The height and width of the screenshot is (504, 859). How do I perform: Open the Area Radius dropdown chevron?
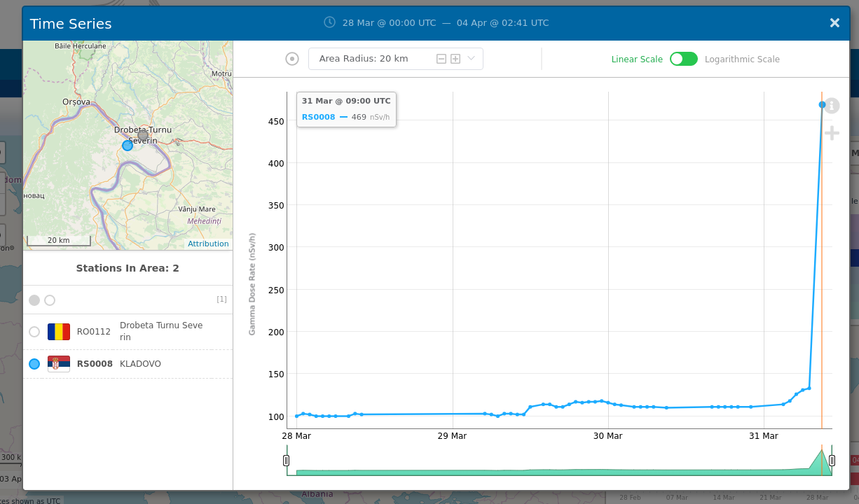click(471, 59)
